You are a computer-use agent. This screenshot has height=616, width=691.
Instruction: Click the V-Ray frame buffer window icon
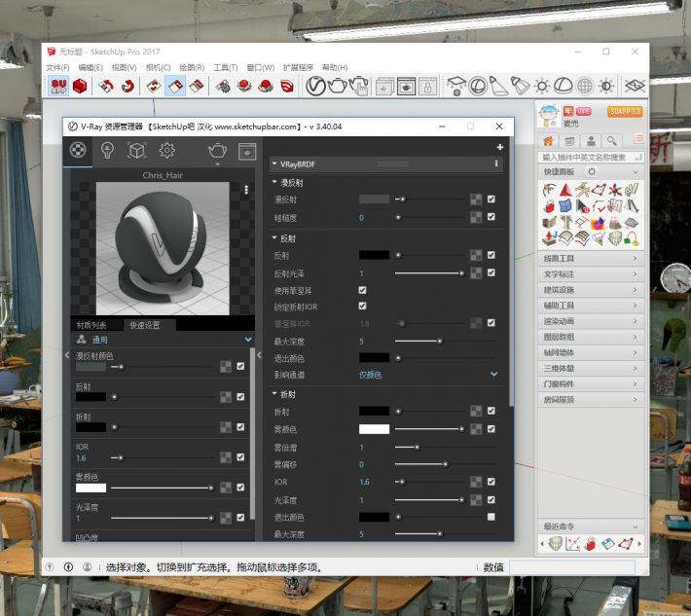pos(247,150)
